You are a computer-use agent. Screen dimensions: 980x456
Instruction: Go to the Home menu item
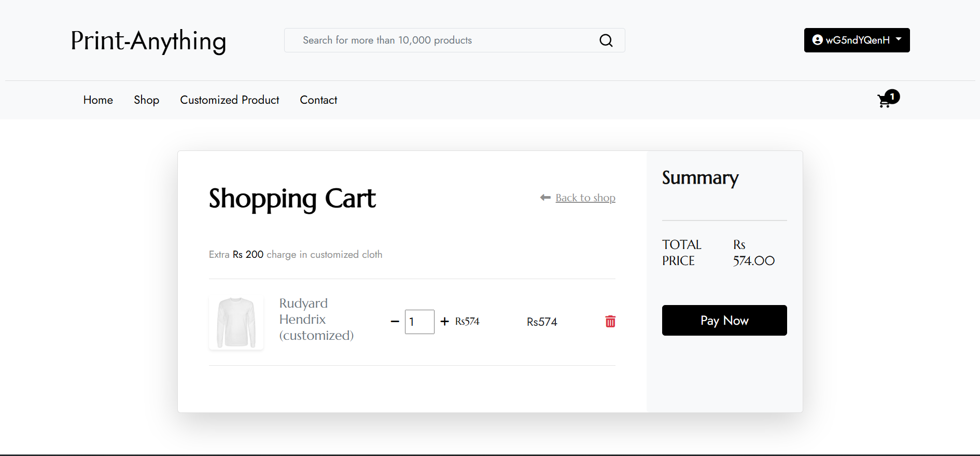click(98, 100)
